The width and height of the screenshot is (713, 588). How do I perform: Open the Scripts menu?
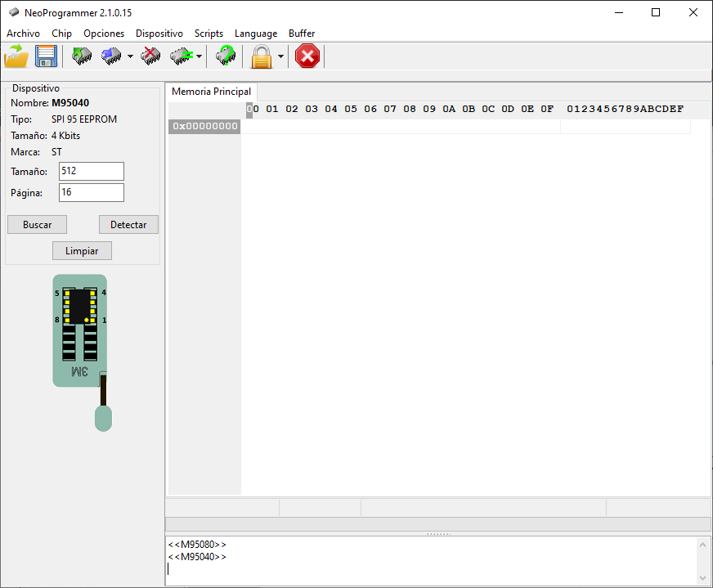pyautogui.click(x=209, y=34)
